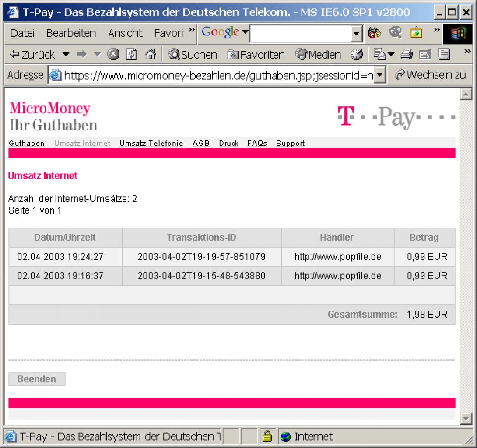Click the IE icon in title bar
Image resolution: width=477 pixels, height=448 pixels.
click(13, 12)
